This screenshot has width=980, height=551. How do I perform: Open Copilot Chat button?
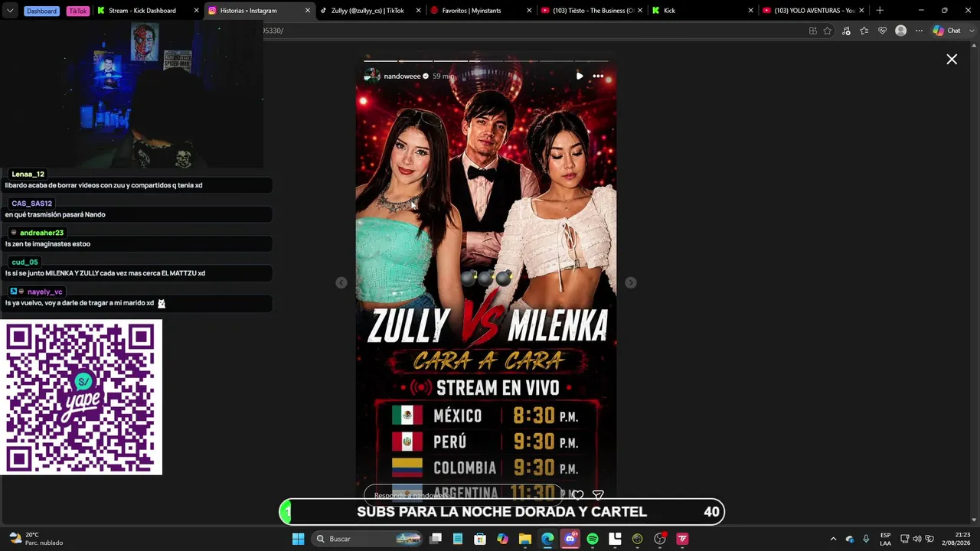[947, 31]
